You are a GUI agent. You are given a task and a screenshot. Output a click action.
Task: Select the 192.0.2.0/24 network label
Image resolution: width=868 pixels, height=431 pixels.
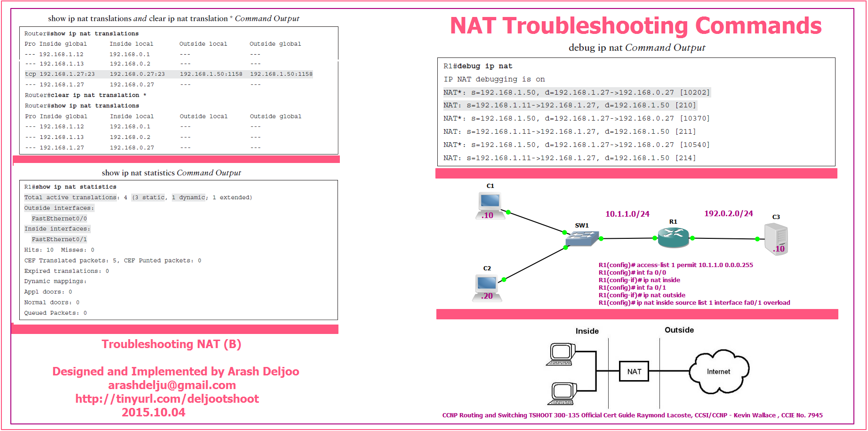[x=728, y=213]
